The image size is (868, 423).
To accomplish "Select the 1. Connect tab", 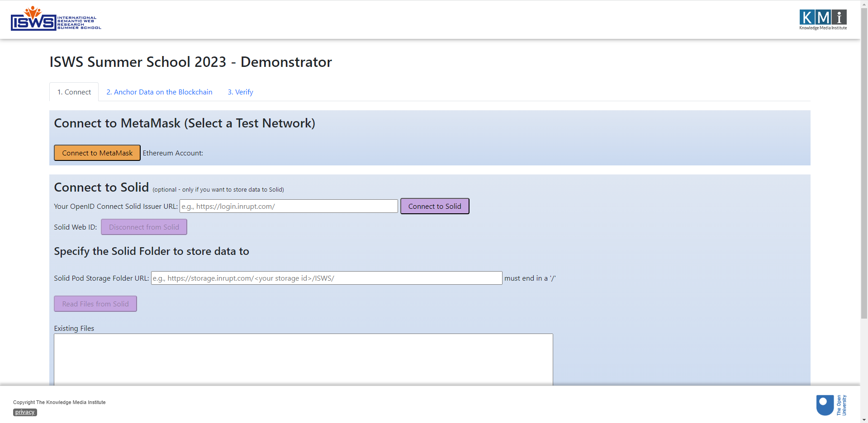I will 74,92.
